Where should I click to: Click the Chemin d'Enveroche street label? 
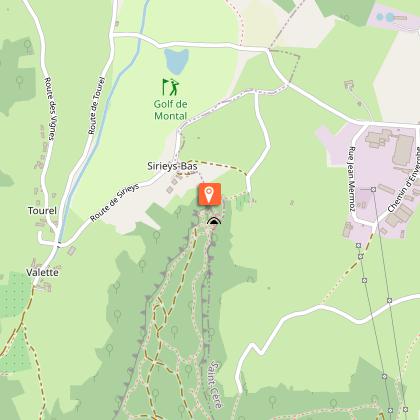click(x=404, y=180)
